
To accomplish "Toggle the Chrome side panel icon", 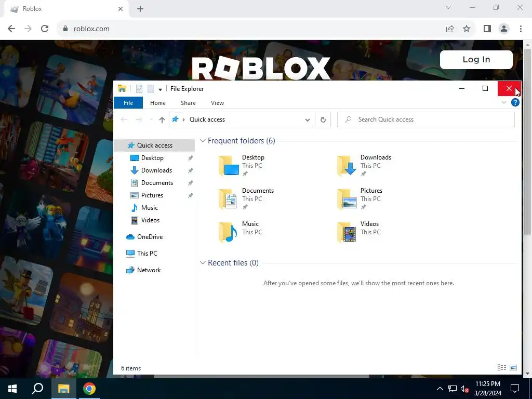I will (x=487, y=29).
